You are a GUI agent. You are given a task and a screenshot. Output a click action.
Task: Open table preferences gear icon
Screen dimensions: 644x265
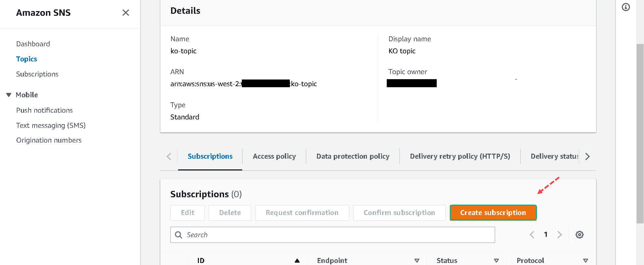click(580, 235)
